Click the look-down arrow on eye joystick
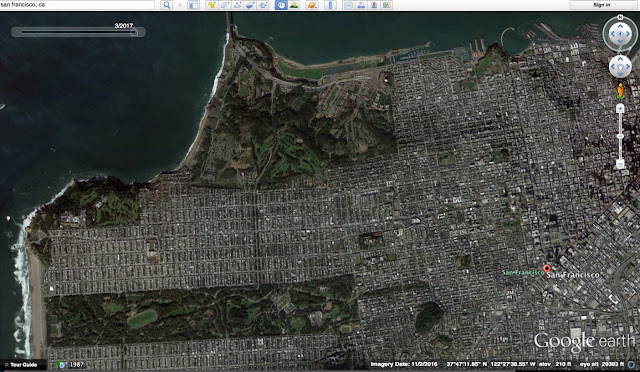 (x=620, y=41)
